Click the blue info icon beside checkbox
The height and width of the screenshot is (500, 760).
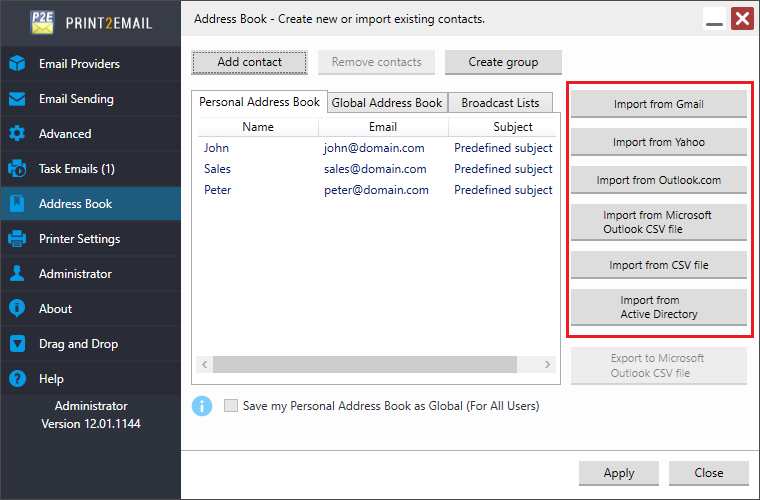click(202, 406)
